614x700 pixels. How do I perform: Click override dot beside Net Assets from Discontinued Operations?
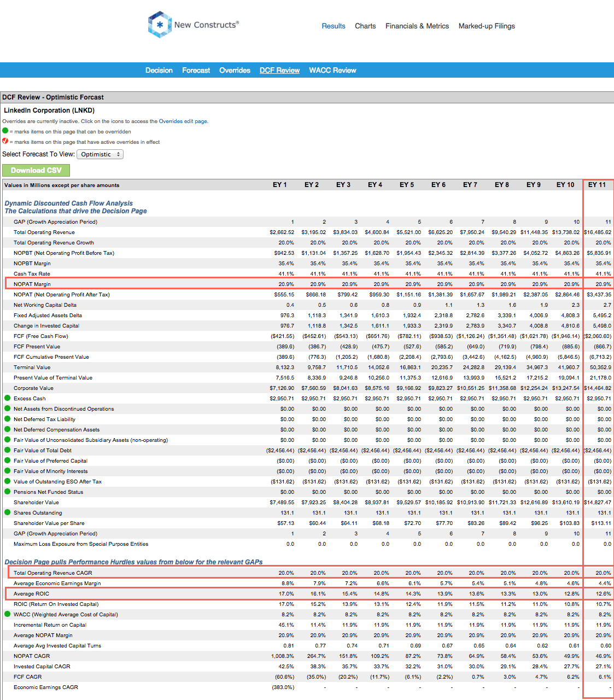coord(8,409)
